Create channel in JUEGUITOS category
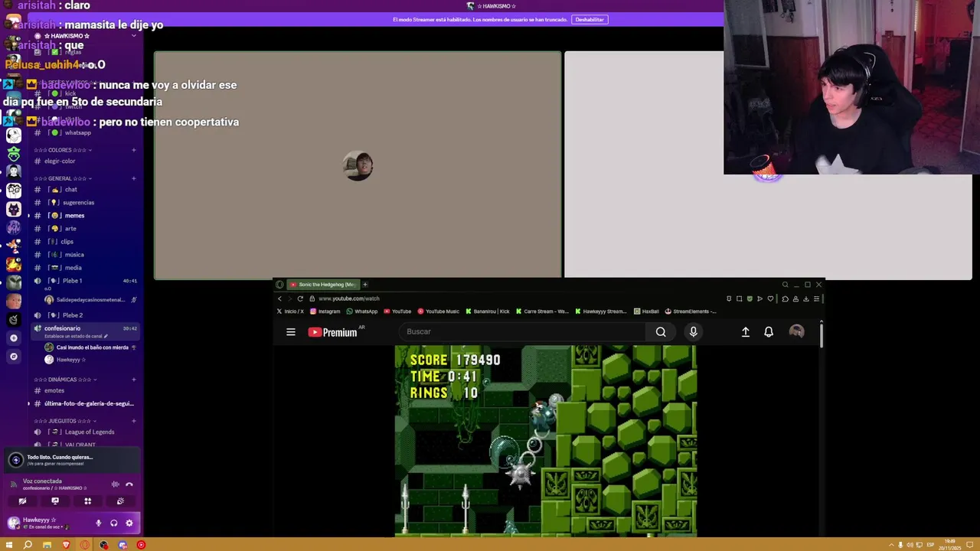Image resolution: width=980 pixels, height=551 pixels. click(133, 421)
